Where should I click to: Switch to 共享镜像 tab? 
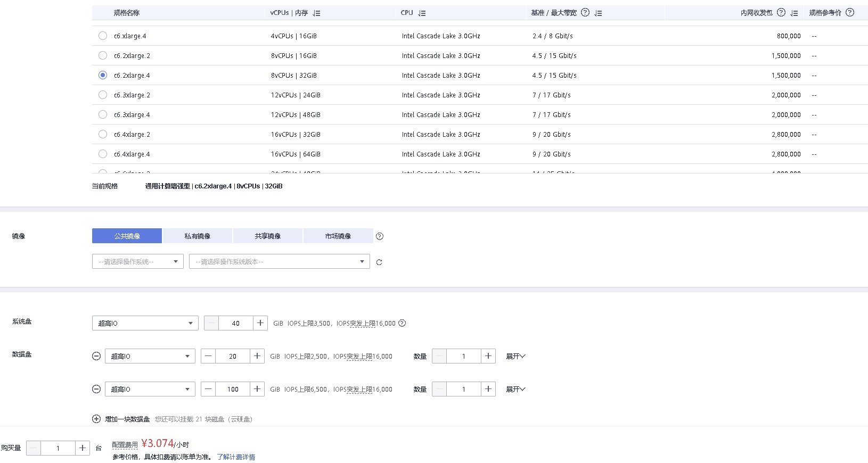(268, 236)
